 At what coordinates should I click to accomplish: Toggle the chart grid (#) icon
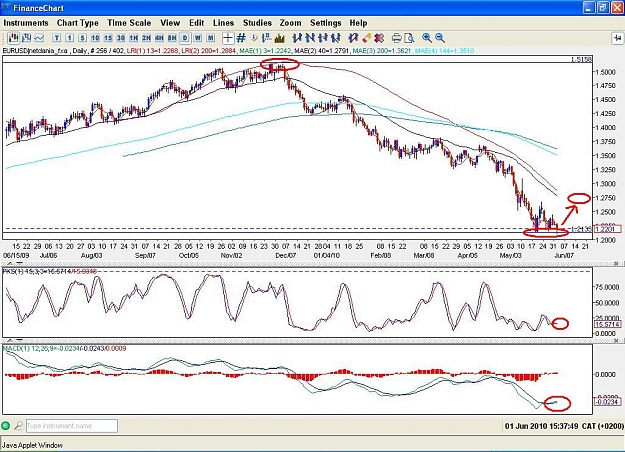point(241,38)
